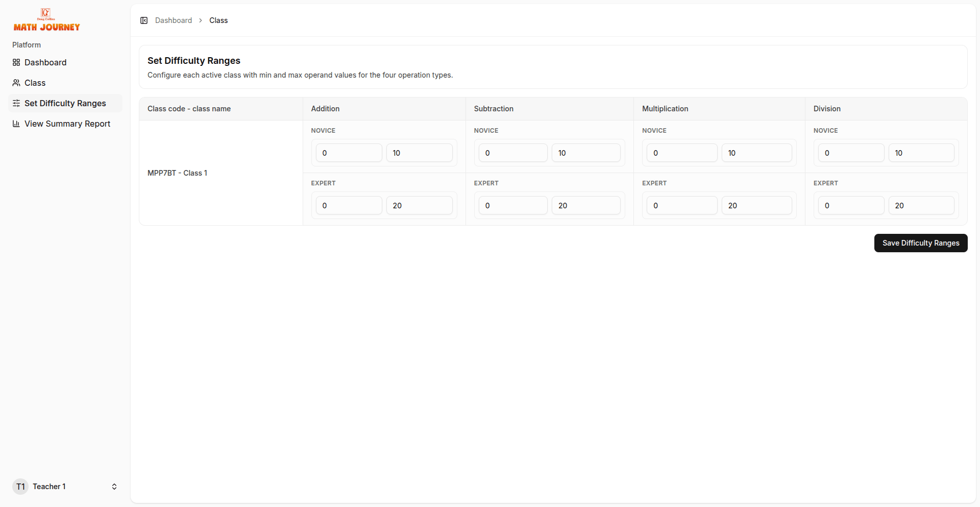Click the T1 teacher avatar

pos(20,487)
